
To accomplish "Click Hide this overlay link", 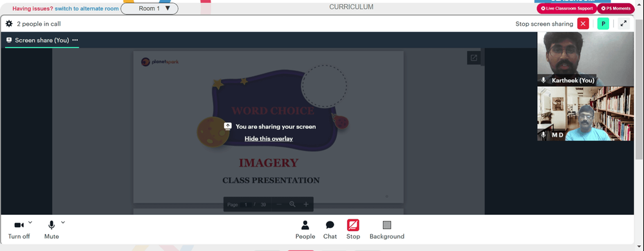I will (269, 138).
